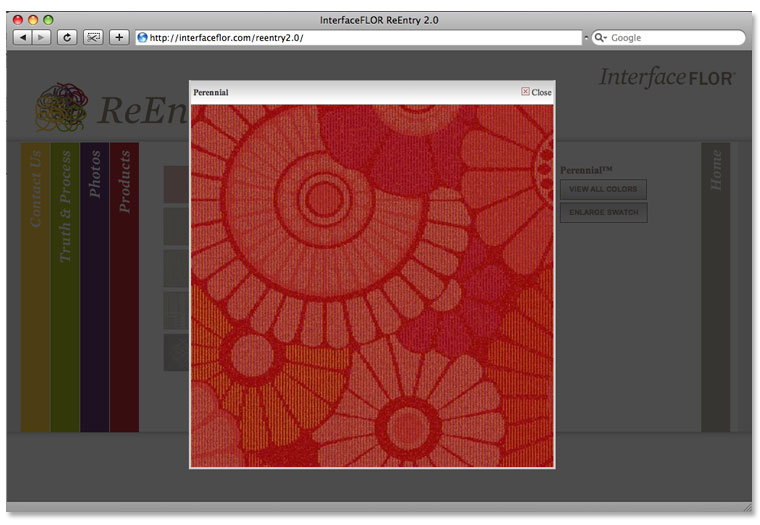Click the red X icon beside Close
The height and width of the screenshot is (525, 760).
click(525, 91)
